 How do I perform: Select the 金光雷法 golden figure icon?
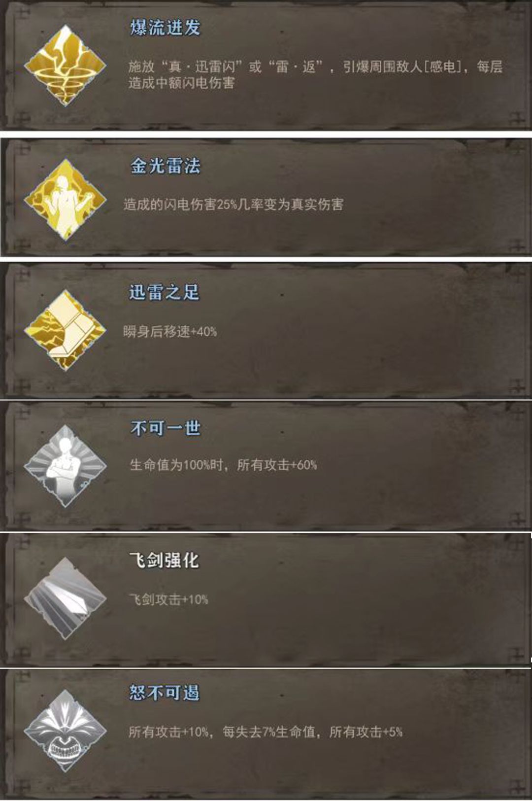(65, 200)
